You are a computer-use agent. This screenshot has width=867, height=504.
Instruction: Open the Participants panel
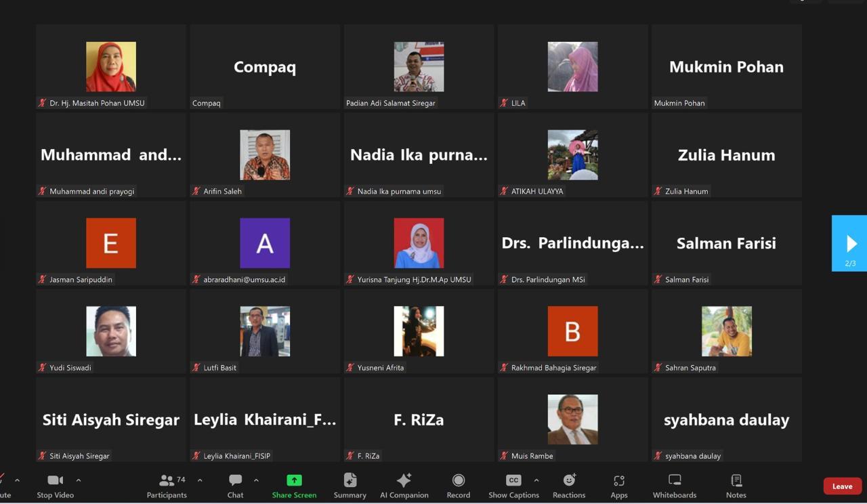click(167, 485)
